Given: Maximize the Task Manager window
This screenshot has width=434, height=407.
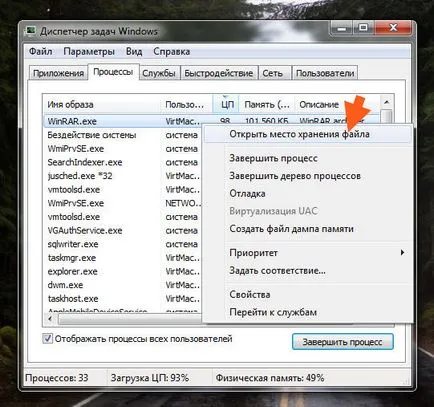Looking at the screenshot, I should pos(363,28).
